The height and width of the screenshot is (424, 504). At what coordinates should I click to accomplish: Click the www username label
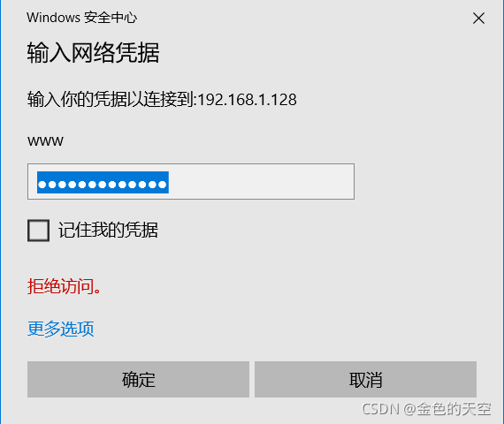pos(45,141)
